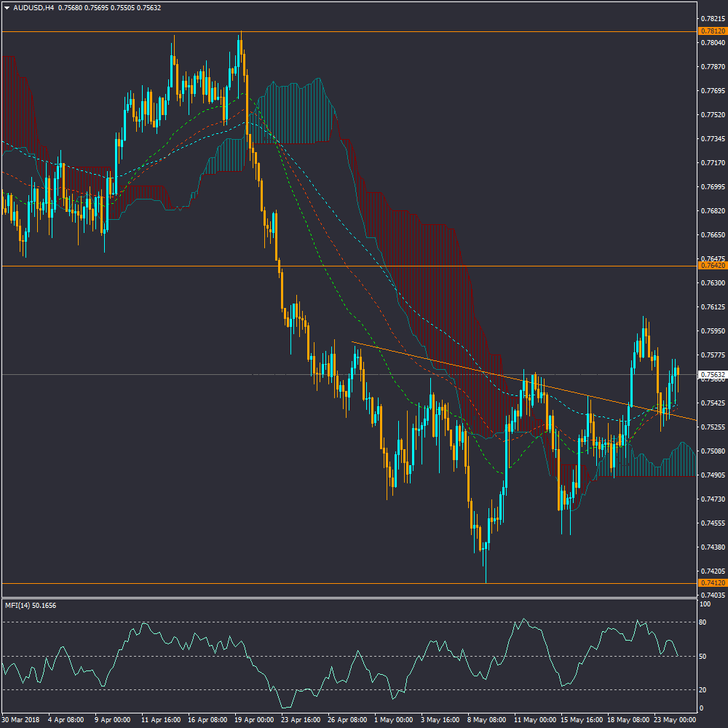Select the orange 0.78120 price level tag

pos(712,31)
